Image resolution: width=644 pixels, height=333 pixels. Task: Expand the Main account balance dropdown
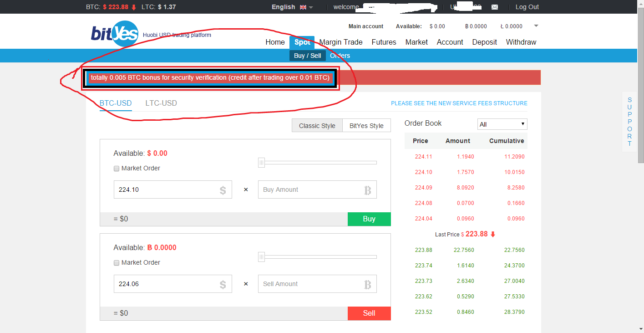pyautogui.click(x=536, y=26)
